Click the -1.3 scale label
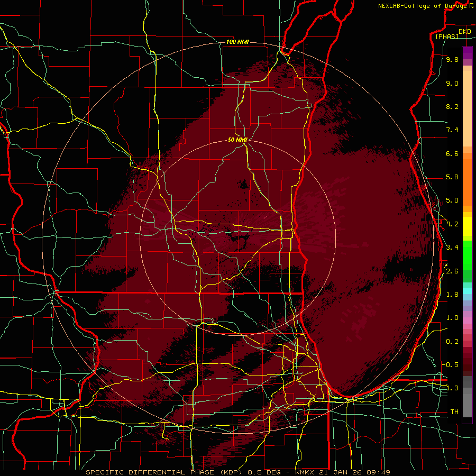 (x=450, y=388)
